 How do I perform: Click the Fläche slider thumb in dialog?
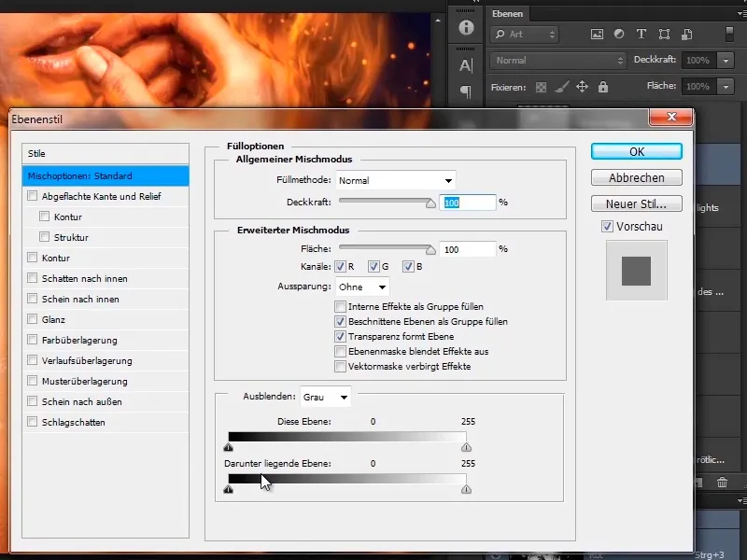tap(430, 250)
